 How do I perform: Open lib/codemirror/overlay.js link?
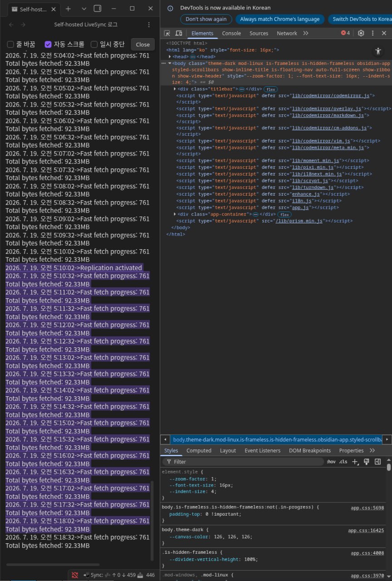pos(327,108)
